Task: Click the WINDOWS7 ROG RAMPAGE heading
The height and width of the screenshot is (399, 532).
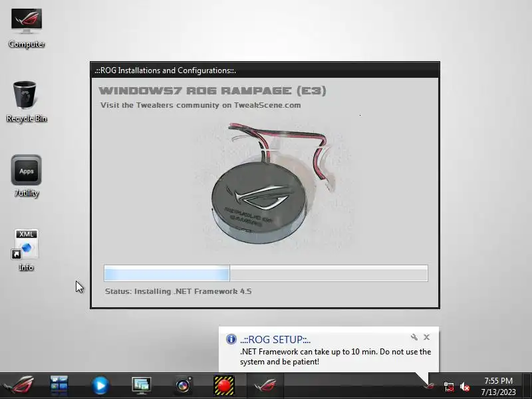Action: point(212,90)
